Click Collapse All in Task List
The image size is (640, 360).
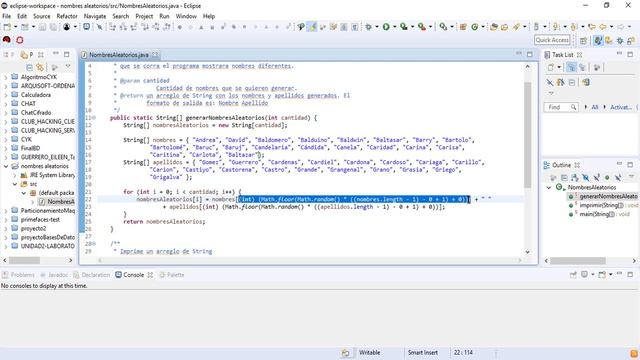pyautogui.click(x=572, y=82)
